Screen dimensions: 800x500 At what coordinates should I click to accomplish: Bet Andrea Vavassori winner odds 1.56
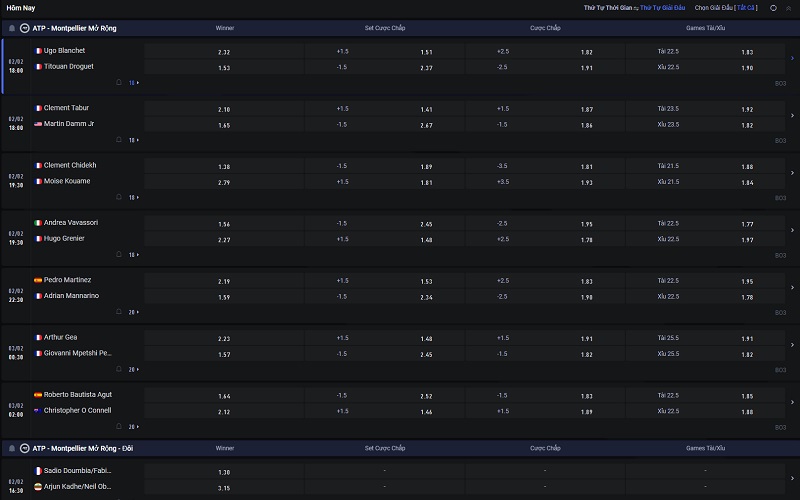click(224, 224)
